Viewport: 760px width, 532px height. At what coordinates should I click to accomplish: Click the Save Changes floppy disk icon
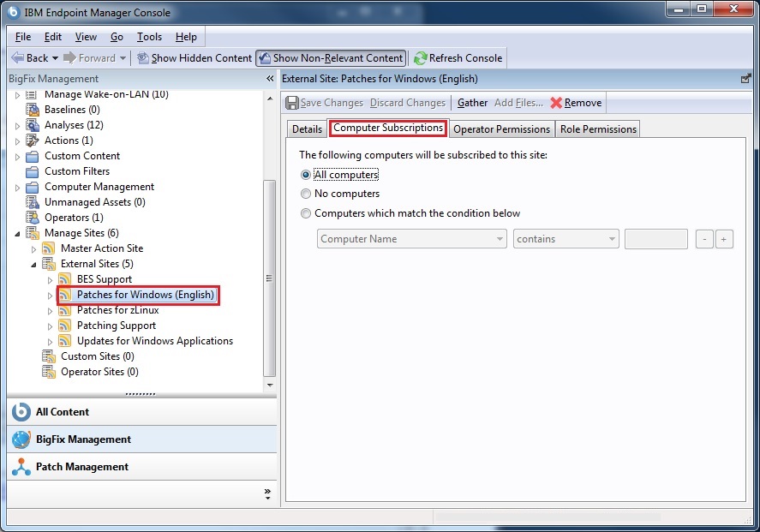(x=292, y=103)
